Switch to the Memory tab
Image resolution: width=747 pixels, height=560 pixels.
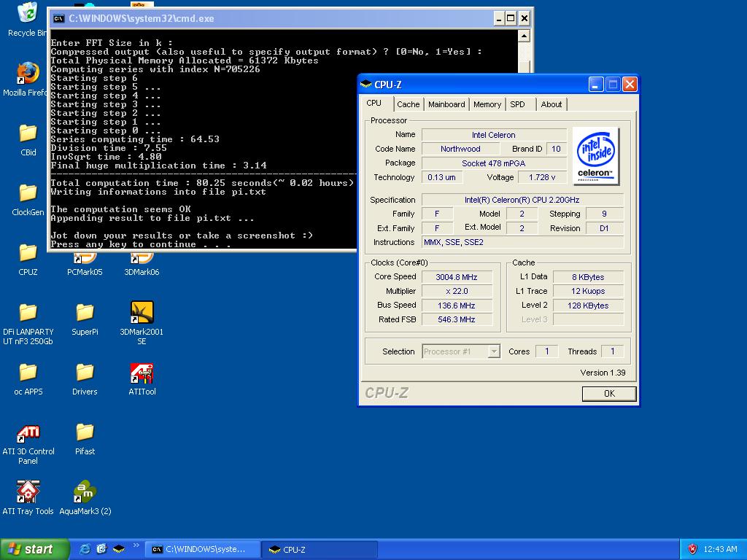tap(487, 104)
